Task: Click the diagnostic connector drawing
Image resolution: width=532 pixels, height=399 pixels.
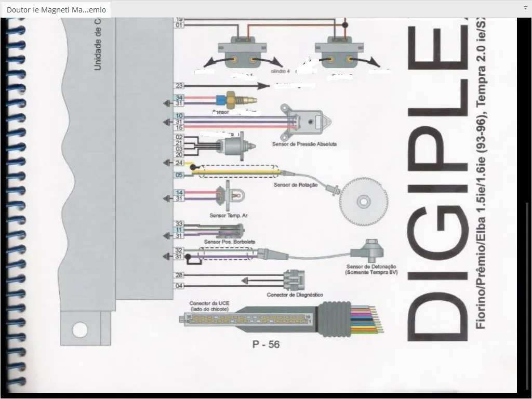Action: [x=294, y=280]
